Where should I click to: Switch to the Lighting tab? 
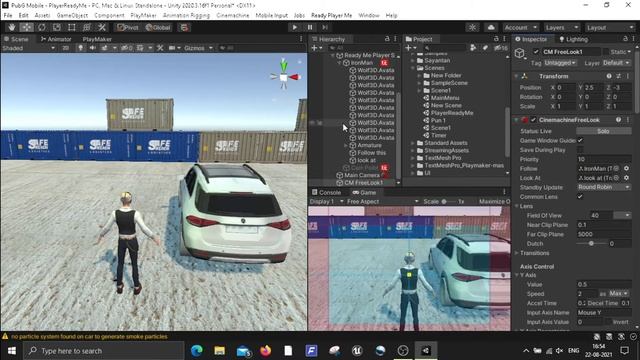573,39
